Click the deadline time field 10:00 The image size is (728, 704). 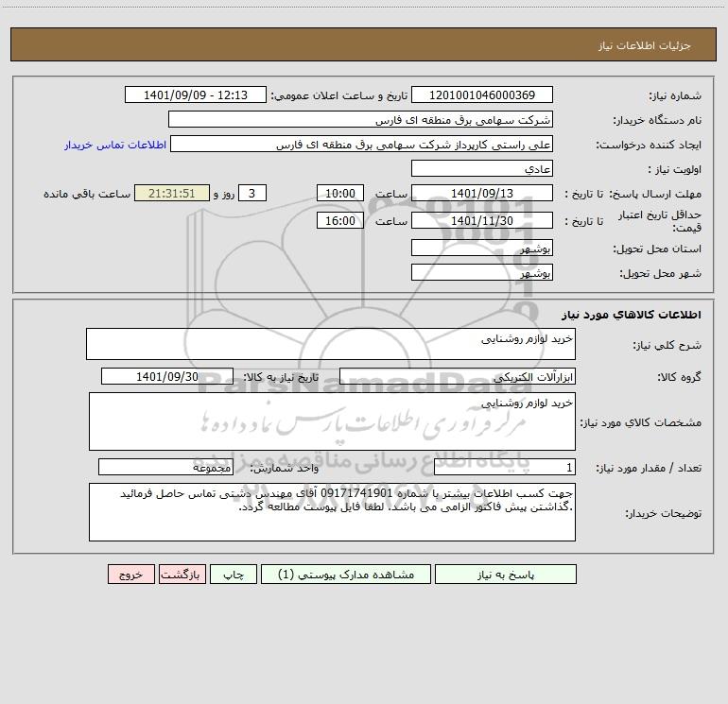click(339, 193)
